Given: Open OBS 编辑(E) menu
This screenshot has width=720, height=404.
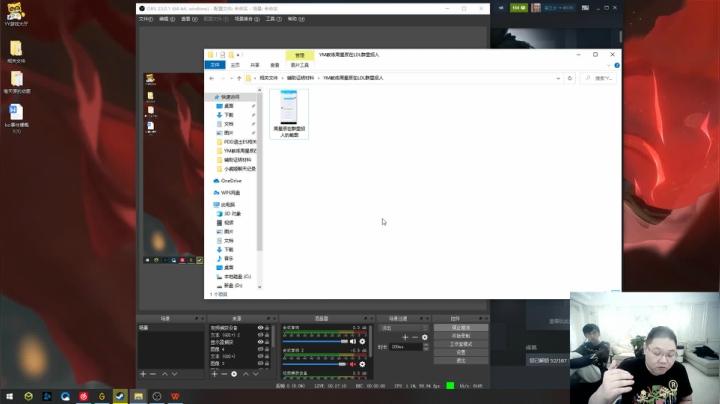Looking at the screenshot, I should click(x=167, y=19).
